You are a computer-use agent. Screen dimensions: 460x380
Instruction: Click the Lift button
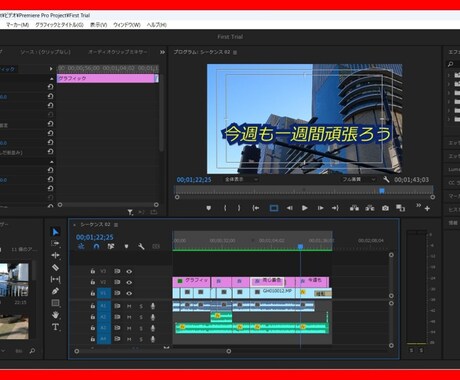point(354,208)
